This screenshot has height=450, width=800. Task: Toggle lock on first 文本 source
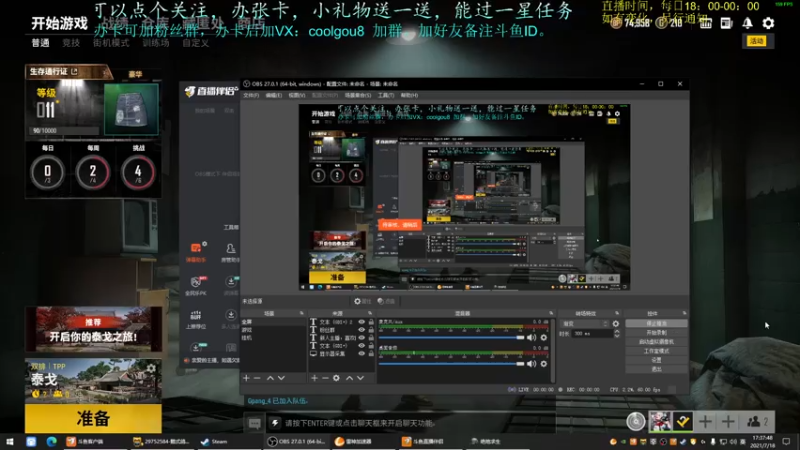click(x=371, y=322)
